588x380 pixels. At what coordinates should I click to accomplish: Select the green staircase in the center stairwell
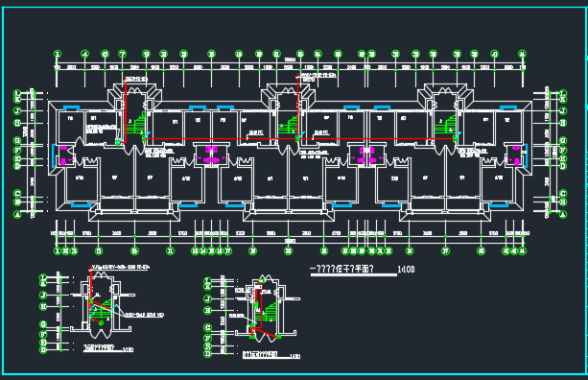click(288, 125)
